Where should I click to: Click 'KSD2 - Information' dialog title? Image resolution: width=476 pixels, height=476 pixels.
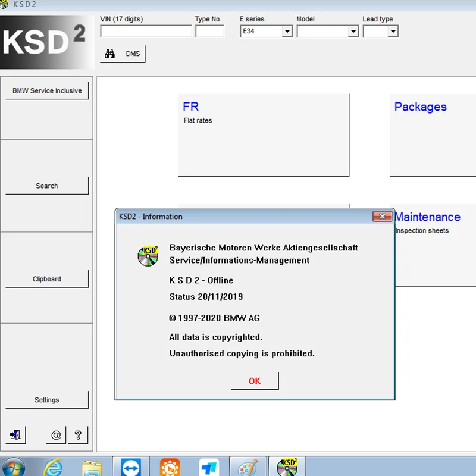click(151, 217)
